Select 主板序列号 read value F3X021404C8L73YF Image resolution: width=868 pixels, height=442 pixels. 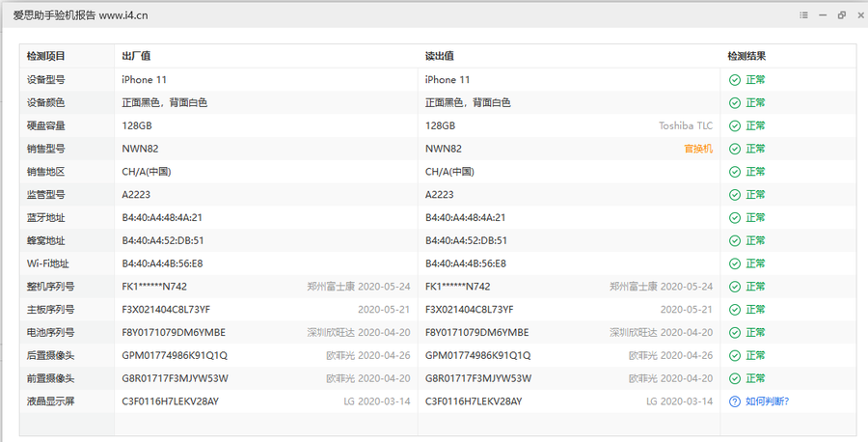tap(469, 310)
